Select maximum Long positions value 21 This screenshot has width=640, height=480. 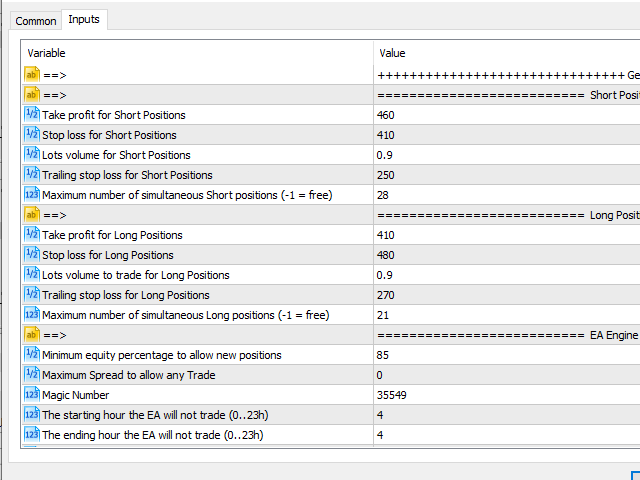383,315
